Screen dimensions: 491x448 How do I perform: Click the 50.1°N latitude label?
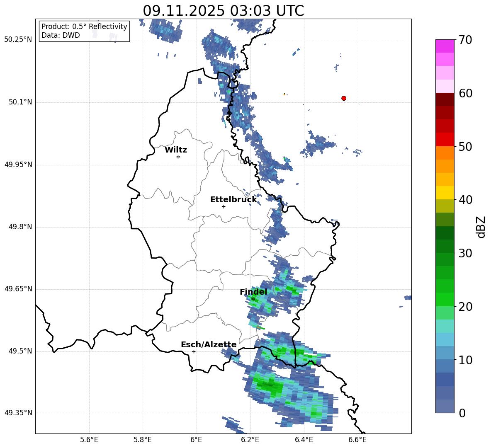coord(20,102)
